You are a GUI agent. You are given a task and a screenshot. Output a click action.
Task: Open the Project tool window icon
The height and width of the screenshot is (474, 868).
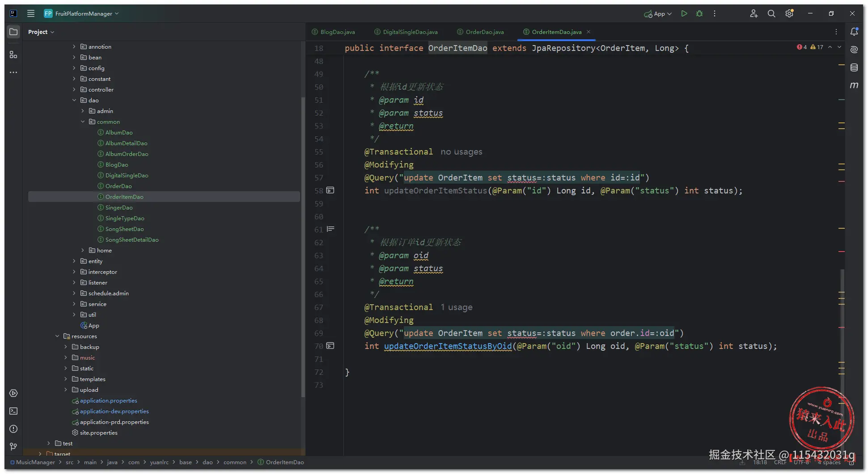13,32
